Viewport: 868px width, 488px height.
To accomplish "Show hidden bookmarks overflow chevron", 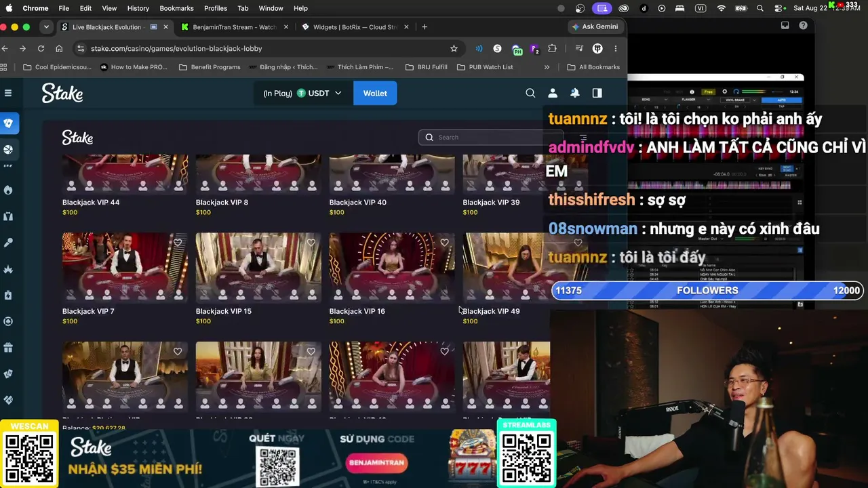I will point(547,67).
